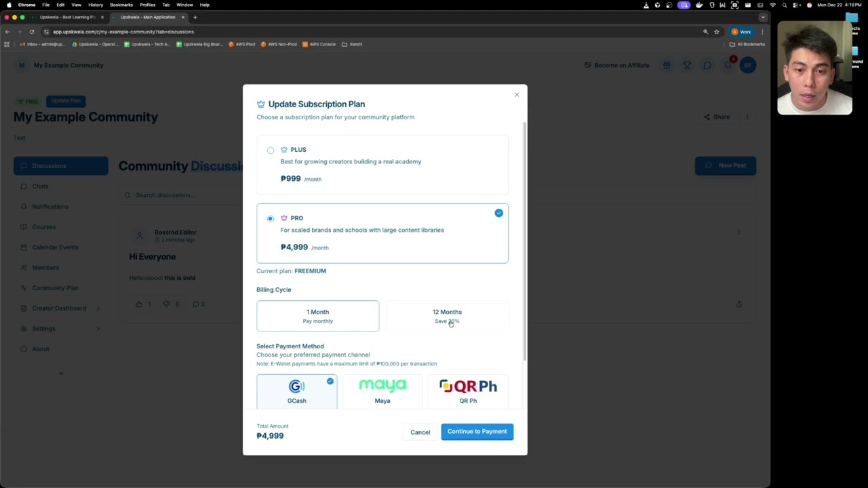Select GCash as payment method
Screen dimensions: 868x488
coord(296,392)
